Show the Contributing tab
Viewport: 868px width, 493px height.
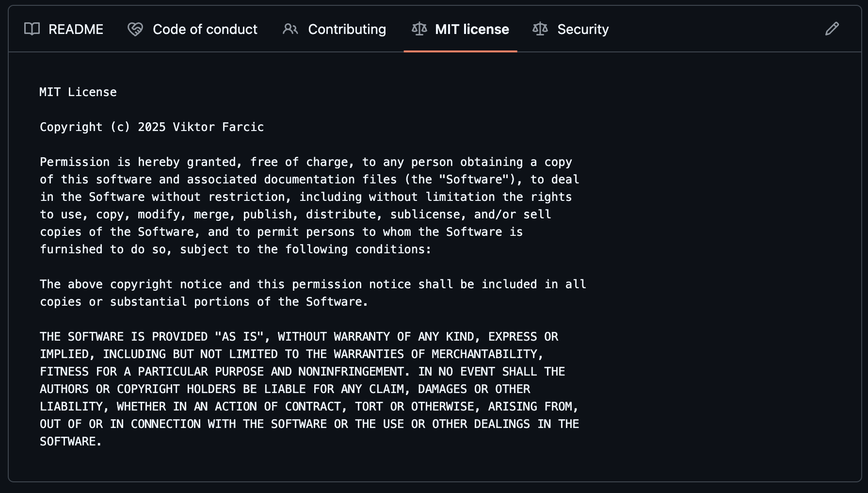pyautogui.click(x=347, y=29)
